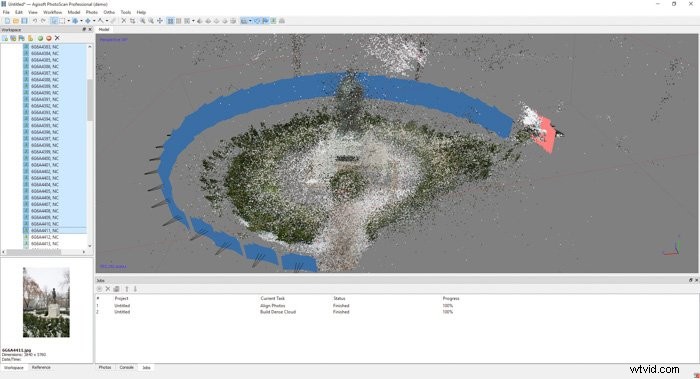This screenshot has width=700, height=379.
Task: Disable items with red circle icon
Action: click(x=49, y=38)
